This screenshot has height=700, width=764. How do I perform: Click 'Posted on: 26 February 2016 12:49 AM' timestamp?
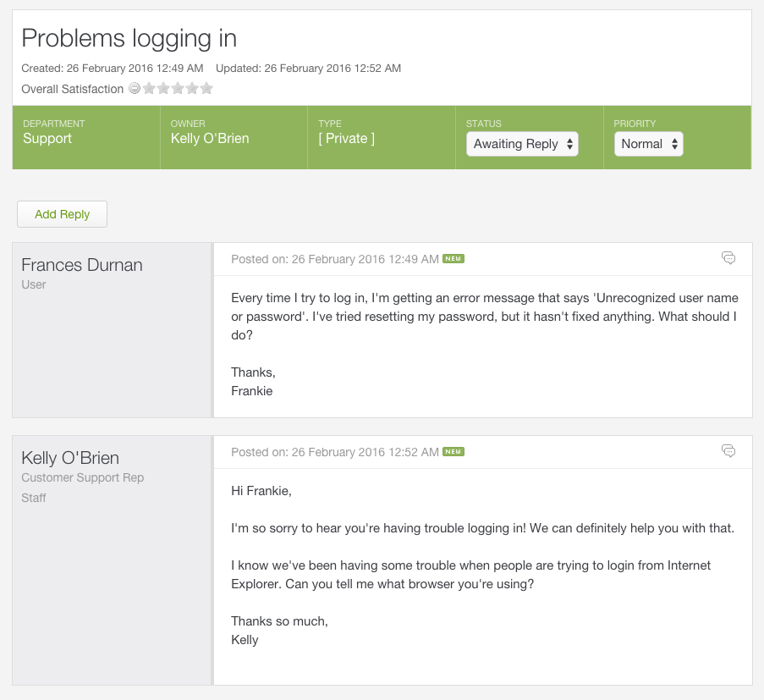click(335, 259)
